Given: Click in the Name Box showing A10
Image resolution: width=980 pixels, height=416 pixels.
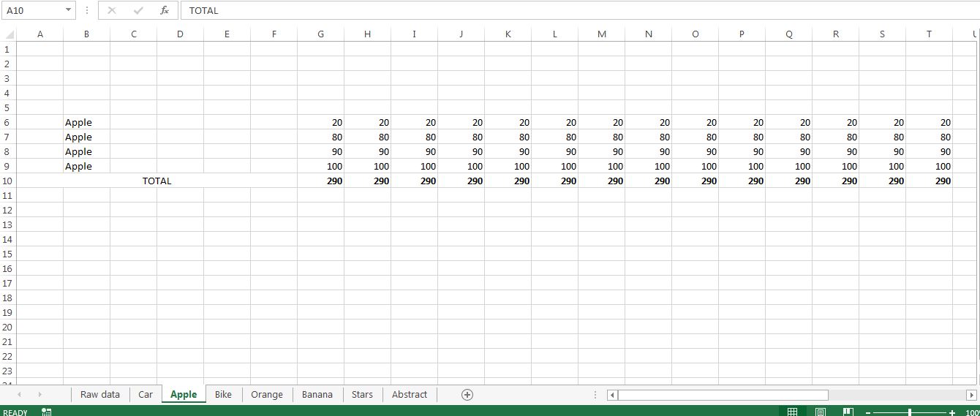Looking at the screenshot, I should click(33, 10).
